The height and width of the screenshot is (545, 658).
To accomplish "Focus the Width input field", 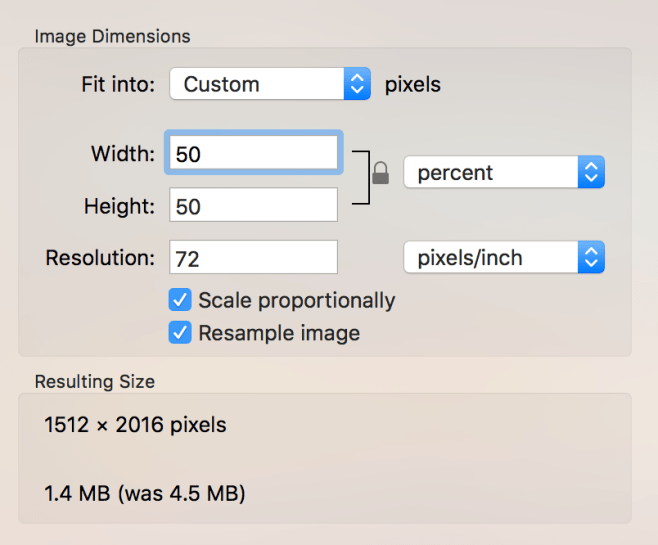I will pyautogui.click(x=255, y=154).
